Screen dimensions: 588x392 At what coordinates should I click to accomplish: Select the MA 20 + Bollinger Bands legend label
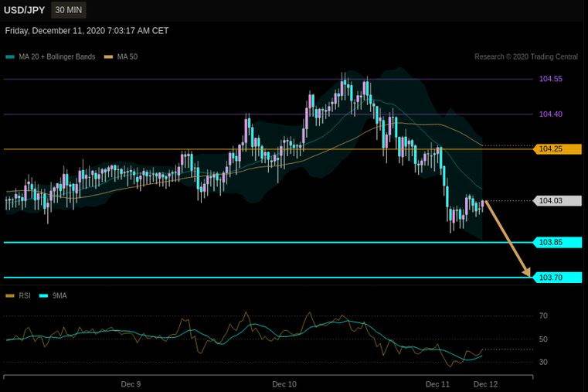(57, 57)
